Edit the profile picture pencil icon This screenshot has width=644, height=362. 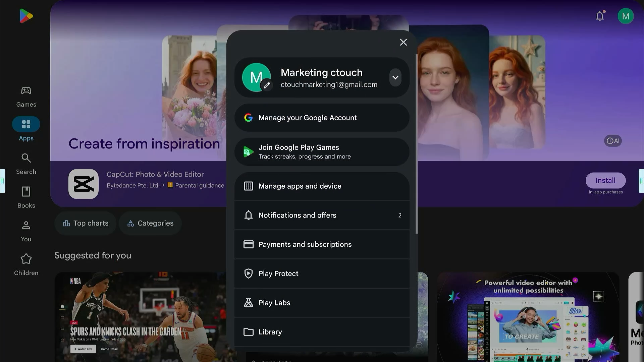pos(267,85)
